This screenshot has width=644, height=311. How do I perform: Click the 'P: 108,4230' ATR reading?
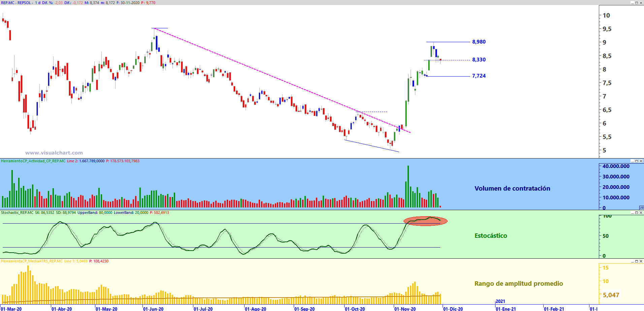click(x=99, y=261)
